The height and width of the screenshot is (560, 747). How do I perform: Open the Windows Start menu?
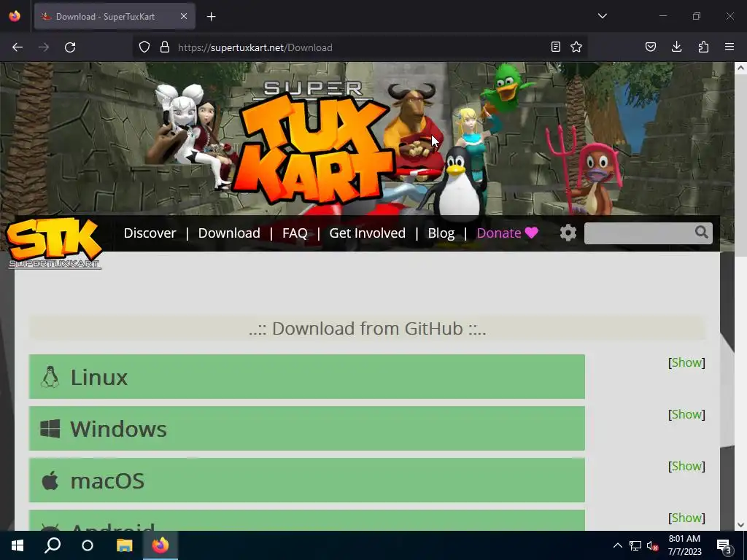point(18,545)
